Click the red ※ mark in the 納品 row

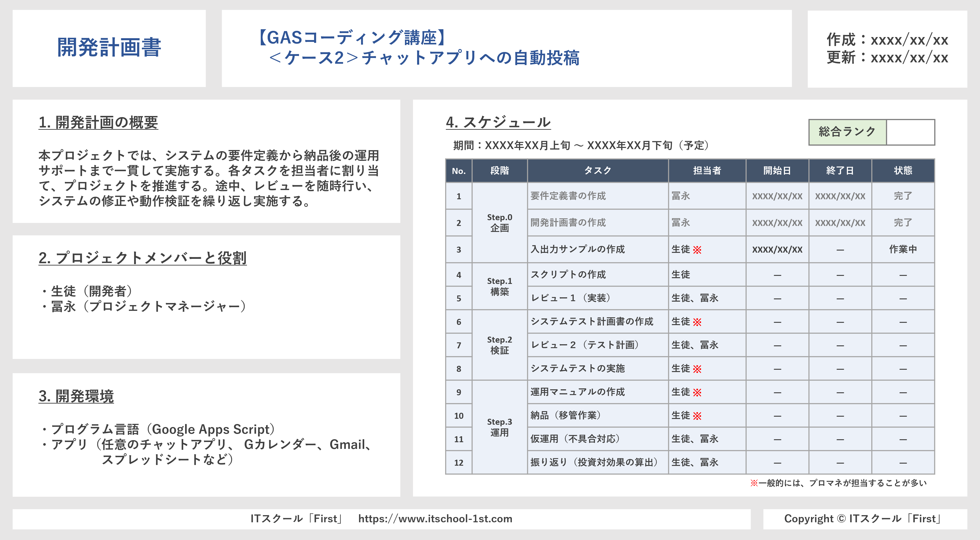click(697, 416)
